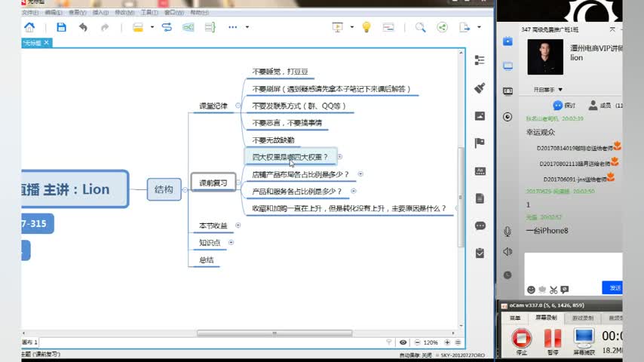
Task: Insert a summary bracket
Action: (210, 27)
